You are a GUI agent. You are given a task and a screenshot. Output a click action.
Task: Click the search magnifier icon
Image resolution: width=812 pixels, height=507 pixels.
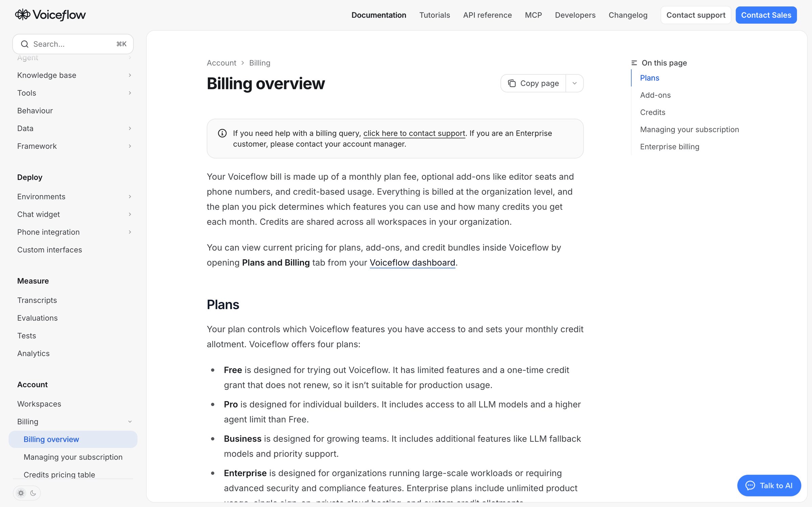(x=24, y=44)
